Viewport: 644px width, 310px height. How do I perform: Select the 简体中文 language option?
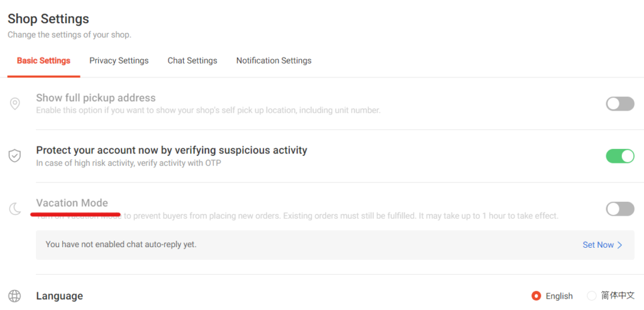tap(591, 296)
